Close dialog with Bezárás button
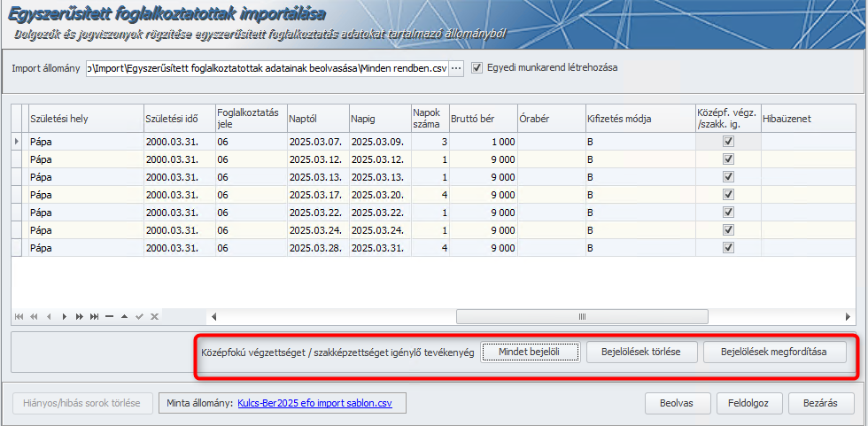This screenshot has width=868, height=426. coord(821,403)
